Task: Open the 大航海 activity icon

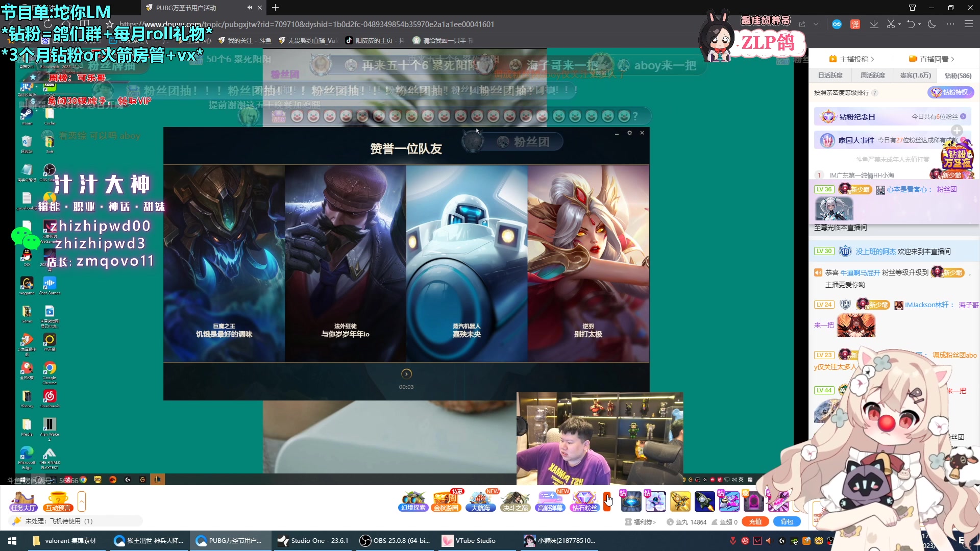Action: (481, 501)
